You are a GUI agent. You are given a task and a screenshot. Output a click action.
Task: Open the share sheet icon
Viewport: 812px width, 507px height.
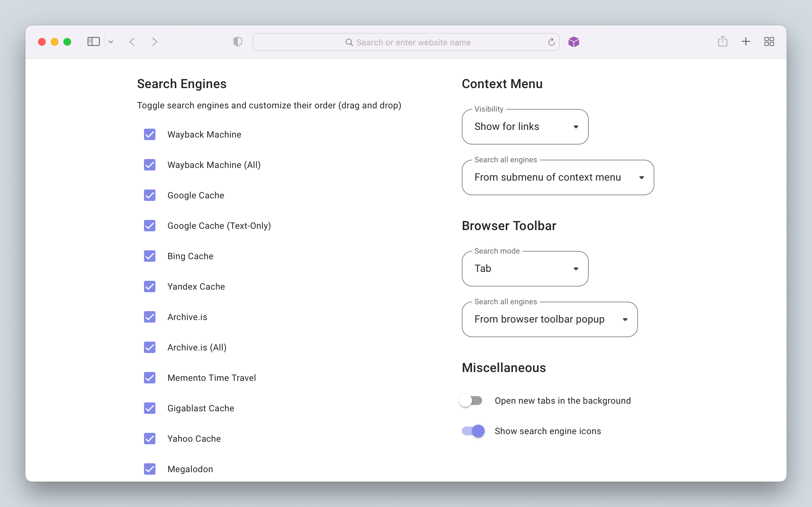tap(723, 42)
